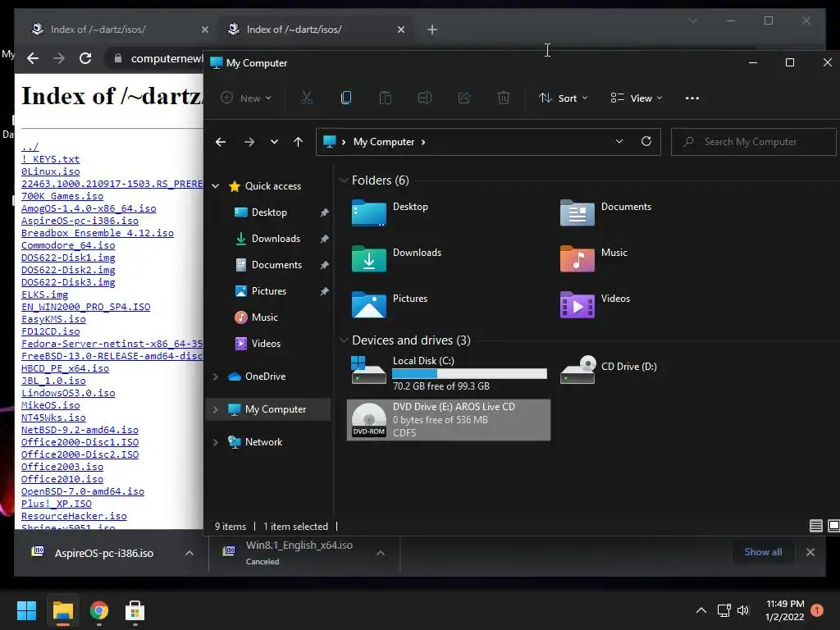Click the Search My Computer field
This screenshot has height=630, width=840.
pos(754,142)
